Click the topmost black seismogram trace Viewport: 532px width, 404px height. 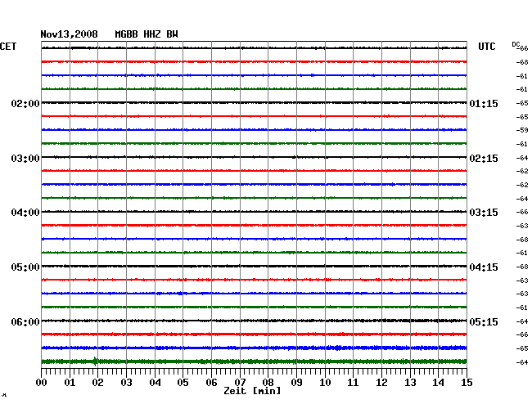(254, 48)
